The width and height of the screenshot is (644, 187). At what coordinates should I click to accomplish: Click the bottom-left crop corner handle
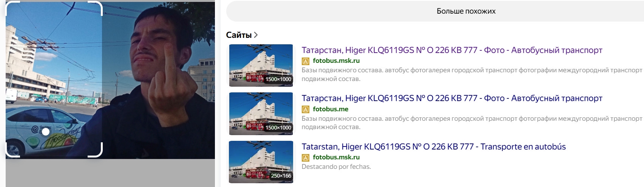click(x=11, y=150)
